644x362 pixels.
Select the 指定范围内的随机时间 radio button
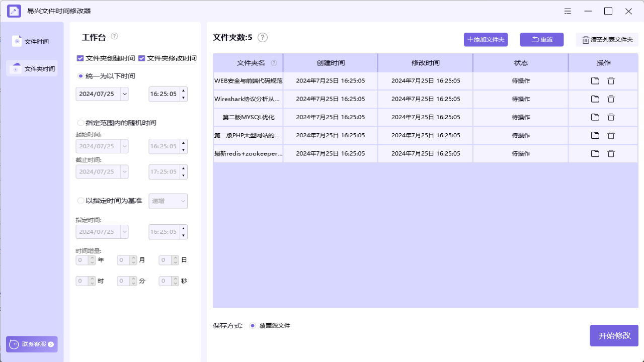point(80,123)
